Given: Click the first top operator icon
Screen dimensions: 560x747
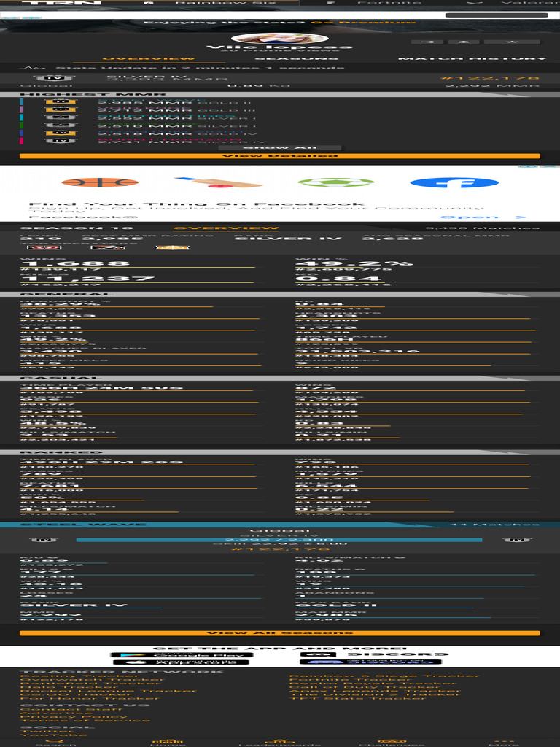Looking at the screenshot, I should coord(44,248).
